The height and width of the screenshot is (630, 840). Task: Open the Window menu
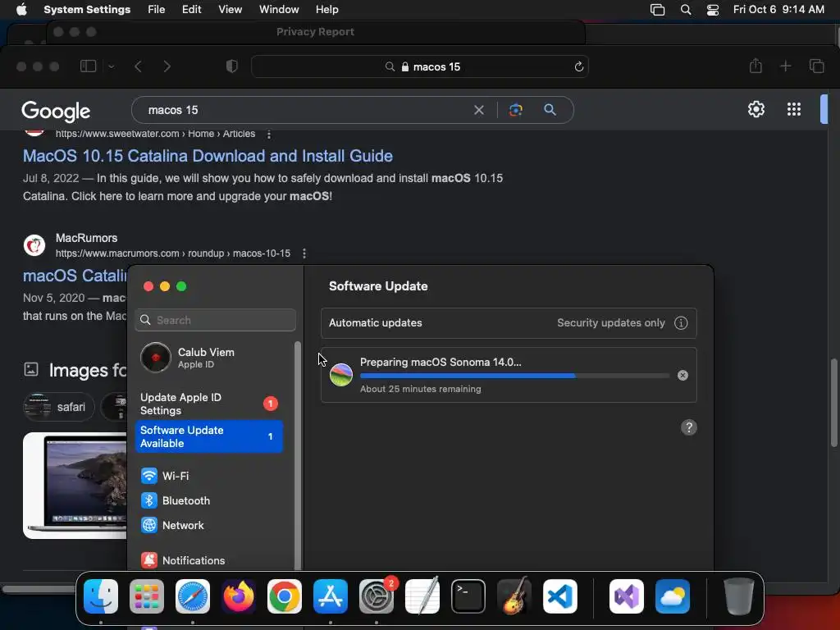pos(279,10)
